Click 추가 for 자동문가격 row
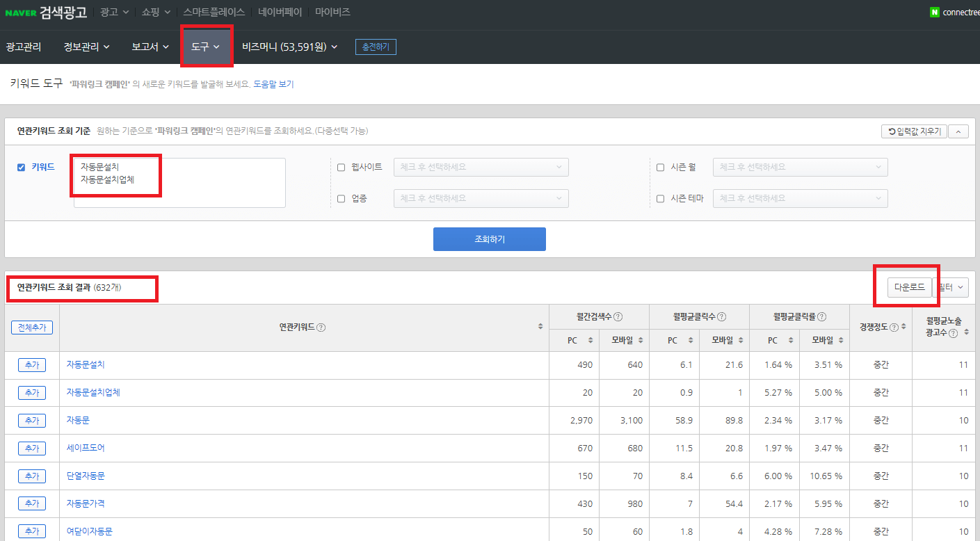 click(32, 503)
